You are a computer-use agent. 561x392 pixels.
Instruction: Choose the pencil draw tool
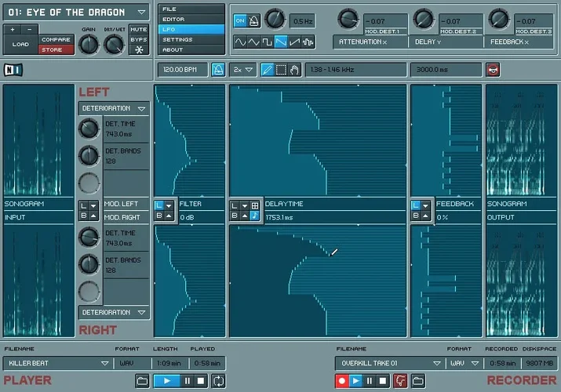coord(268,70)
